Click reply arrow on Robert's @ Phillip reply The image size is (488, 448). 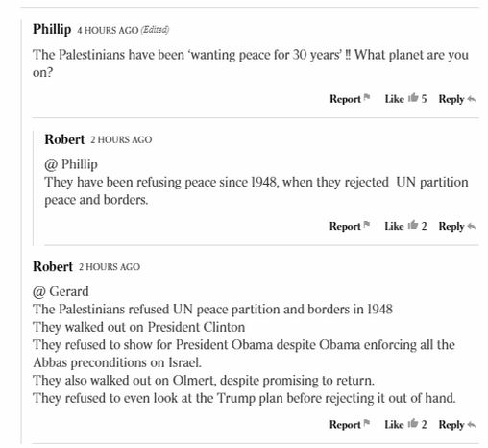point(472,227)
